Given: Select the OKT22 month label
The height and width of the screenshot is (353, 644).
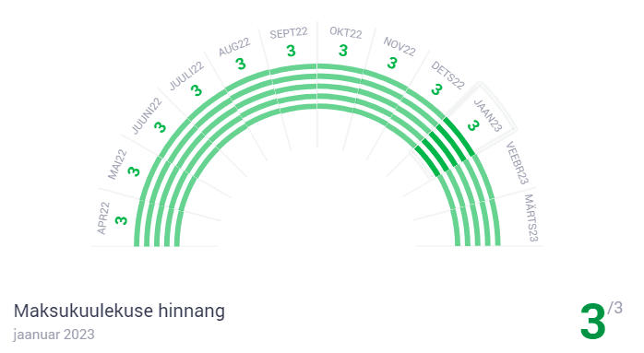Looking at the screenshot, I should click(x=346, y=32).
